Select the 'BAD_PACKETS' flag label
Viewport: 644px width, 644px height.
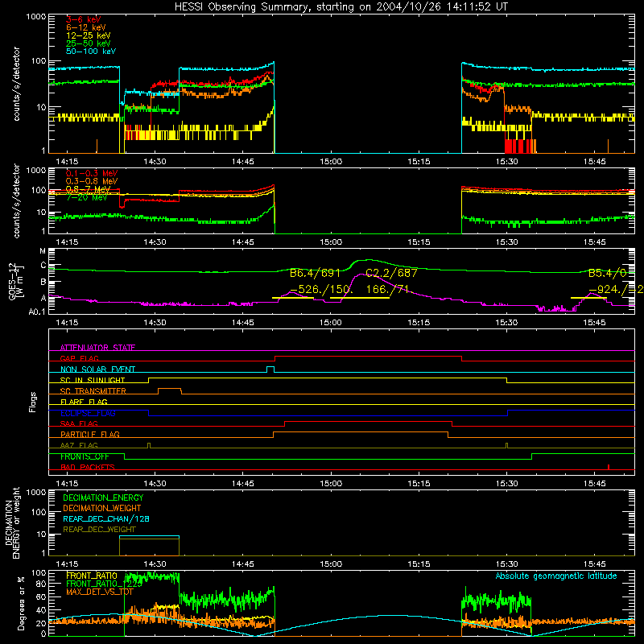pyautogui.click(x=88, y=468)
